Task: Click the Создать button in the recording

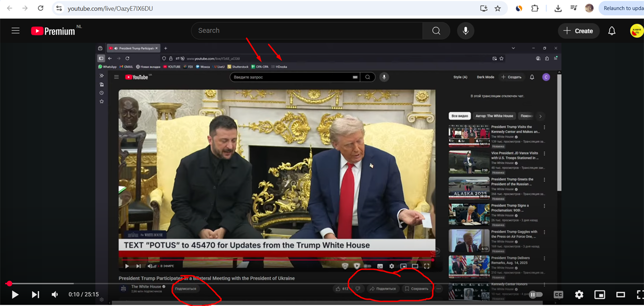Action: [x=512, y=77]
